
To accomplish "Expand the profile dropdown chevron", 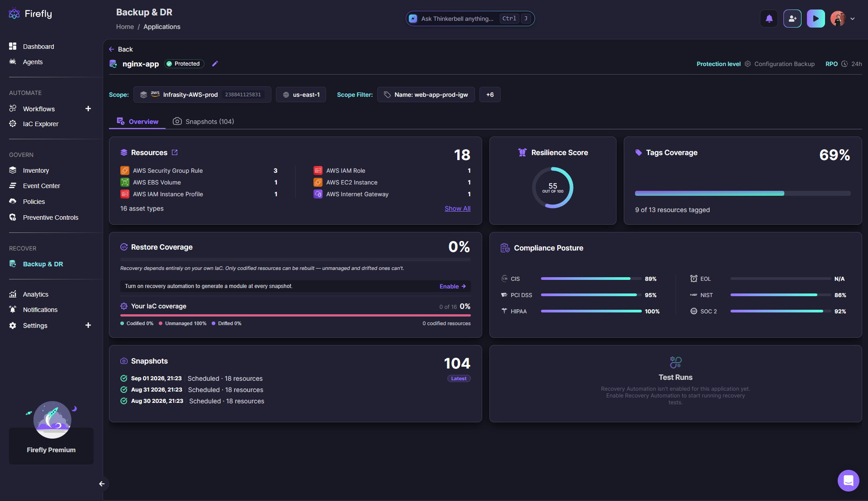I will (853, 19).
